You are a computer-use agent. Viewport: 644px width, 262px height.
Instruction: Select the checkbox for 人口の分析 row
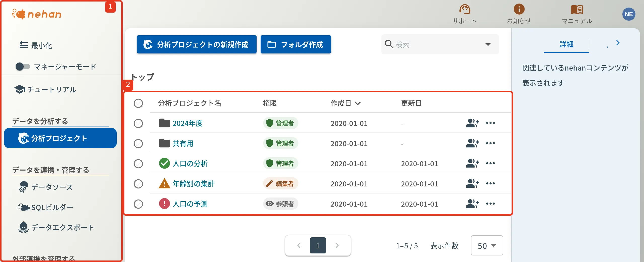click(x=138, y=164)
